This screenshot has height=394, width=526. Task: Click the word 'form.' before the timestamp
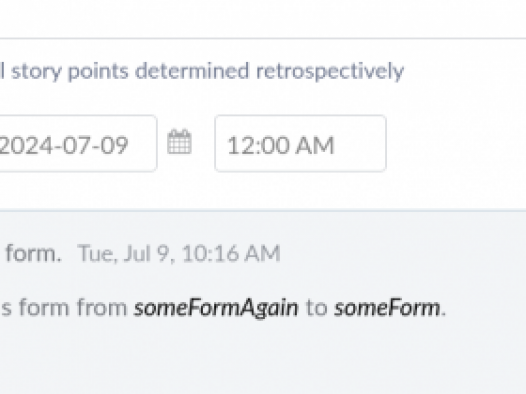click(34, 253)
